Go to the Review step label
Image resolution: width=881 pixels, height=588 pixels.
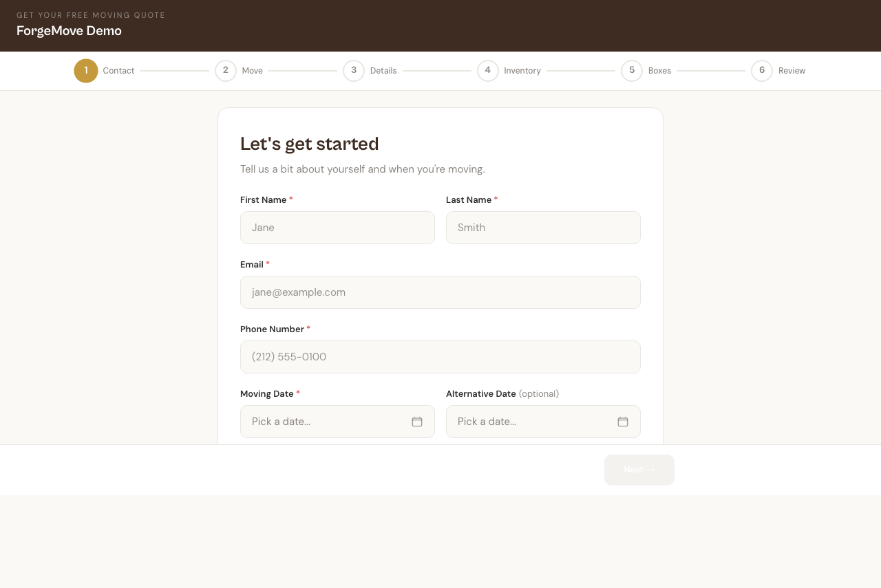click(792, 71)
